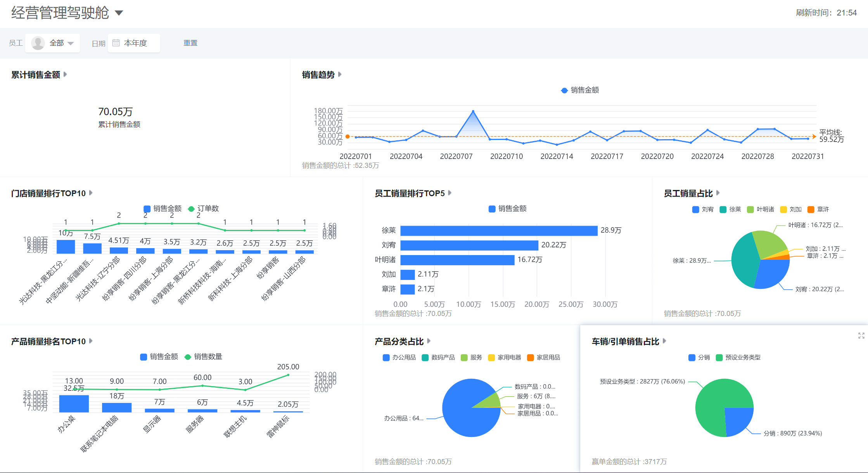The image size is (868, 473).
Task: Click the 70.05万 累计销售金额 value
Action: 115,112
